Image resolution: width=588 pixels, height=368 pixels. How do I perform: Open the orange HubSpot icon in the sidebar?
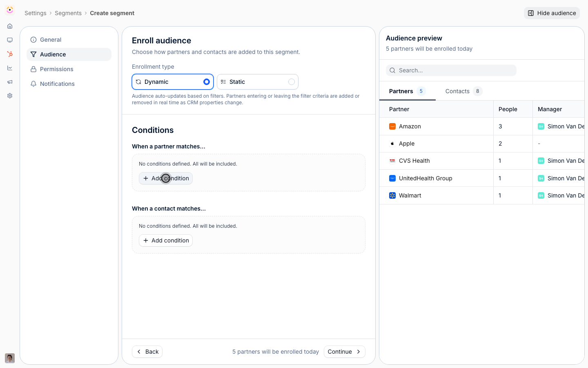tap(10, 54)
